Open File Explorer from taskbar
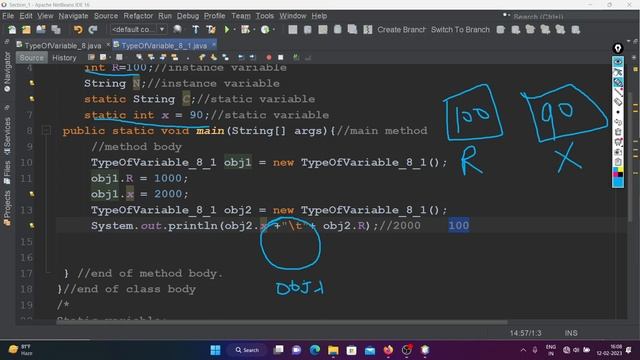Image resolution: width=640 pixels, height=360 pixels. pos(333,350)
